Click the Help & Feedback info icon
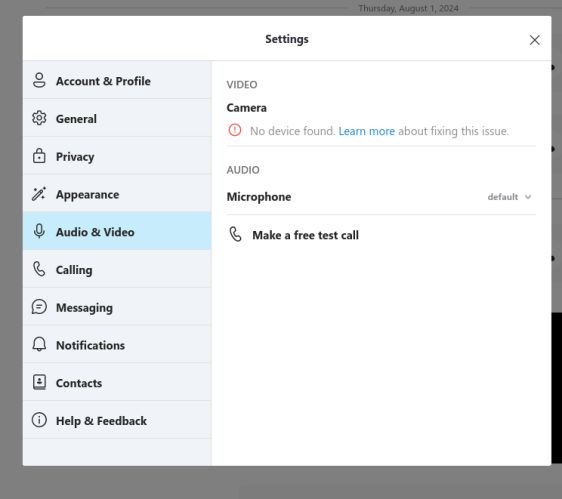This screenshot has width=562, height=499. 39,420
